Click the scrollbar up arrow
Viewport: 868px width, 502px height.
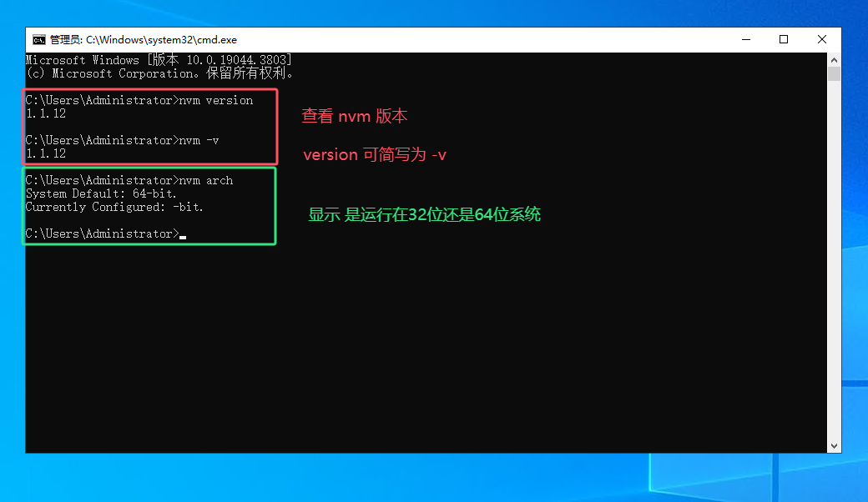832,58
